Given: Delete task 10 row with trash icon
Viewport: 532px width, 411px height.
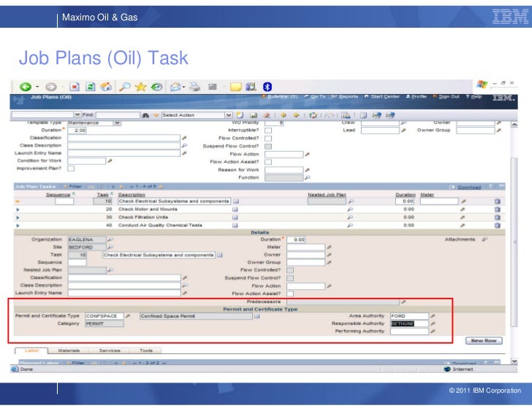Looking at the screenshot, I should pyautogui.click(x=498, y=201).
